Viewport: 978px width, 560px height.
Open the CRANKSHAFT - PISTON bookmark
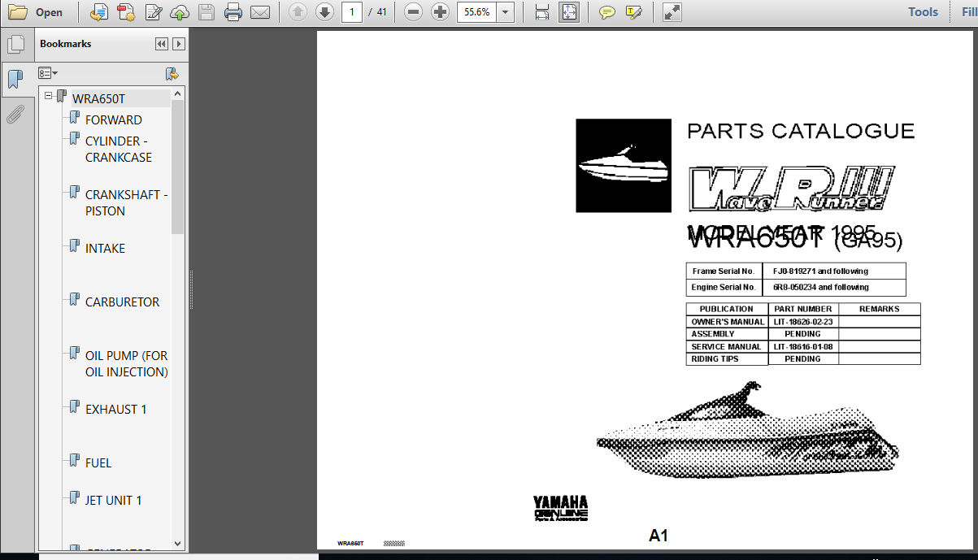coord(127,203)
